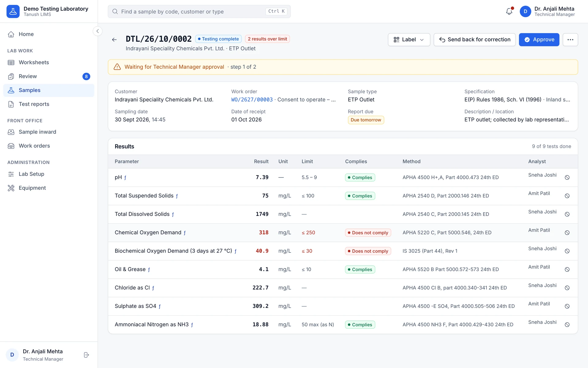The width and height of the screenshot is (588, 368).
Task: Focus the sample search field
Action: pyautogui.click(x=199, y=11)
